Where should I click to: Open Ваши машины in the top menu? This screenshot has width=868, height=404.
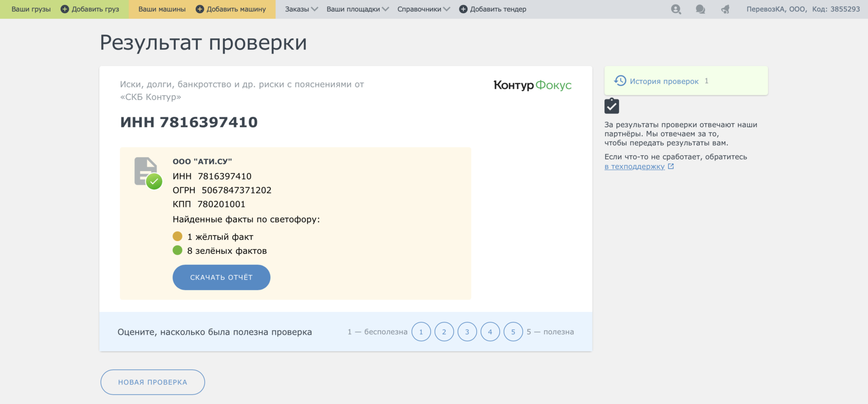tap(162, 9)
